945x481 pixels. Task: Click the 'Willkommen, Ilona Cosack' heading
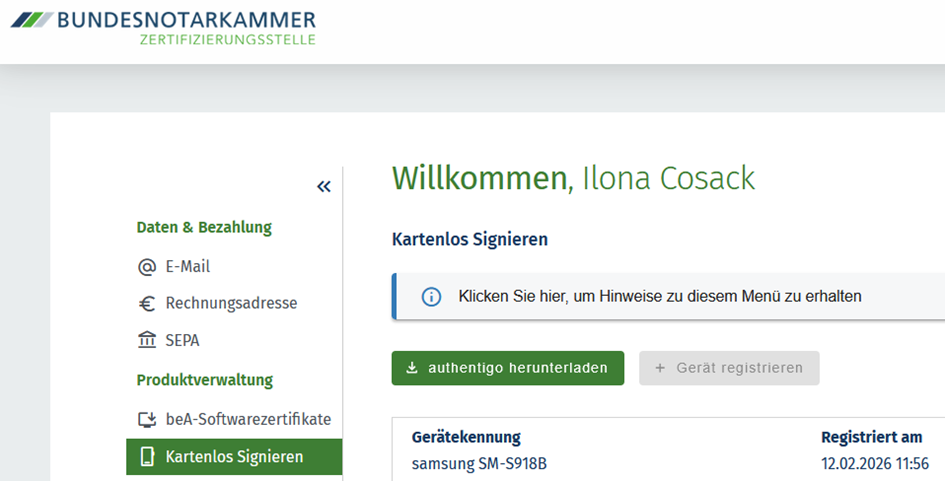[573, 178]
